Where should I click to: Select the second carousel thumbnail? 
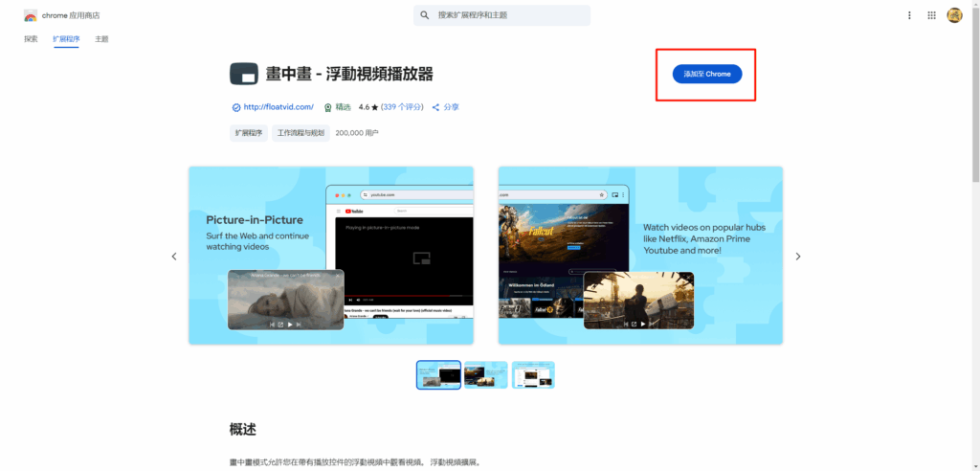(485, 374)
